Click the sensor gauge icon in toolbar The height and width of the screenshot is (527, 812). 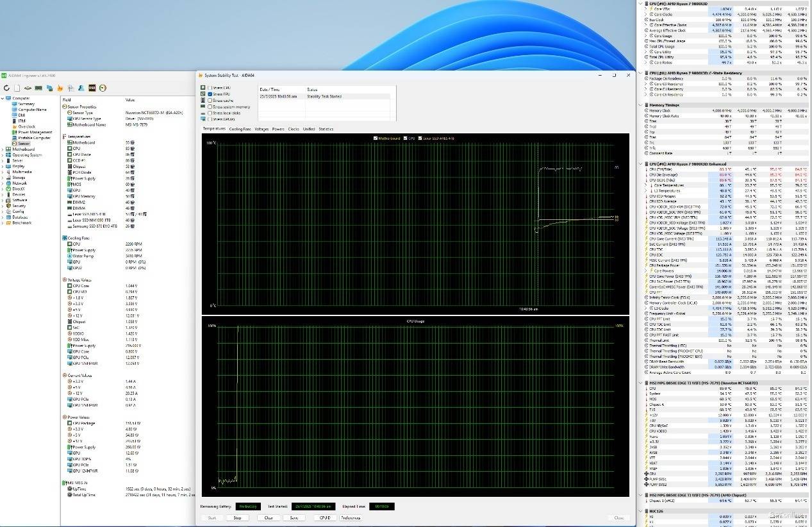tap(102, 88)
